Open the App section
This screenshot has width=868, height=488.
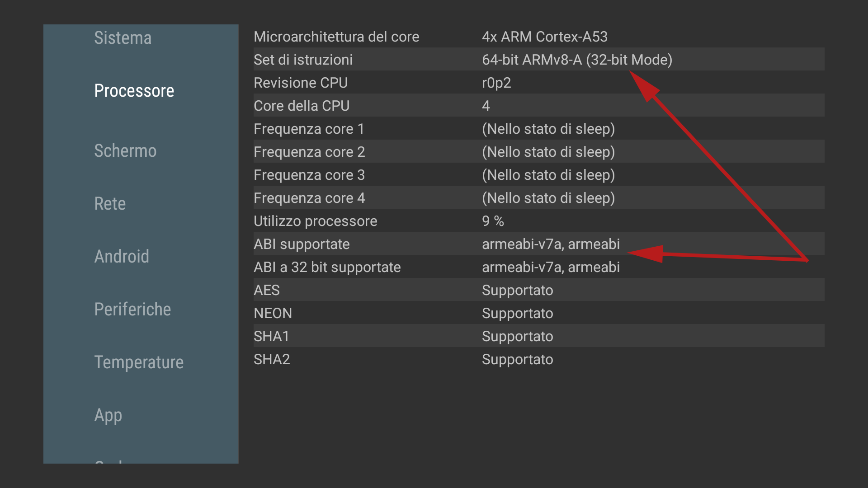108,415
